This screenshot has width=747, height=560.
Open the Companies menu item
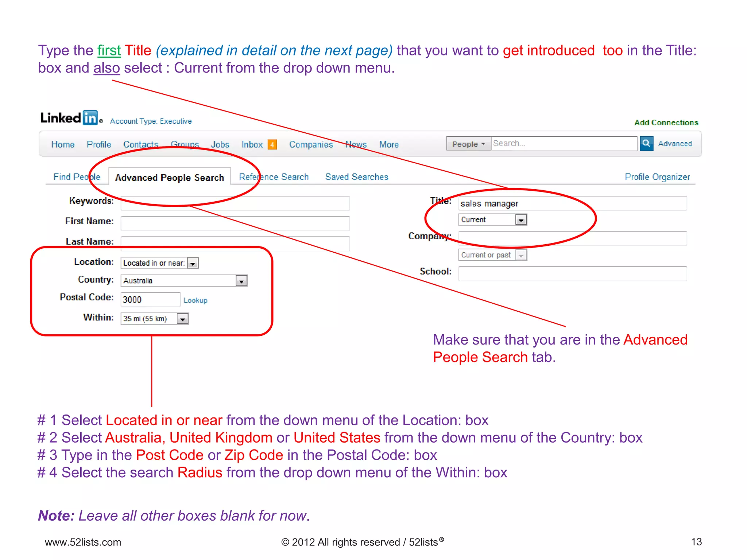(311, 145)
